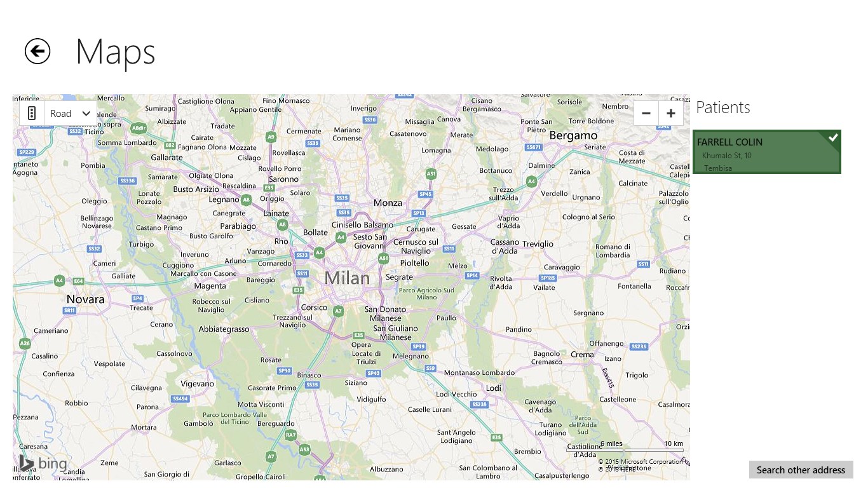Viewport: 868px width, 488px height.
Task: Click the A8dir highway shield
Action: [139, 128]
